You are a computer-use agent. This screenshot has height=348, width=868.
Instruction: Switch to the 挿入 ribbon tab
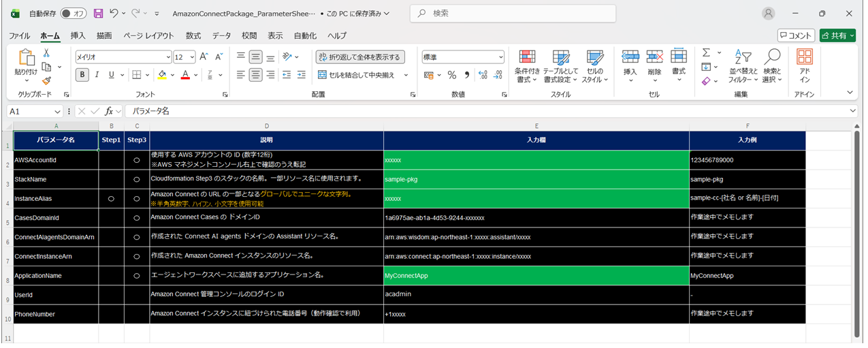[78, 35]
